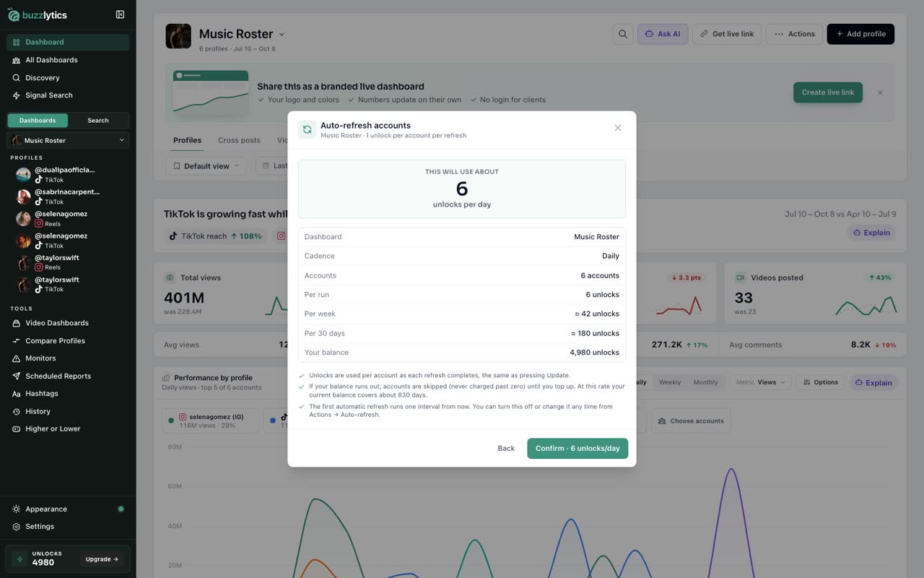Open All Dashboards in sidebar

coord(68,60)
